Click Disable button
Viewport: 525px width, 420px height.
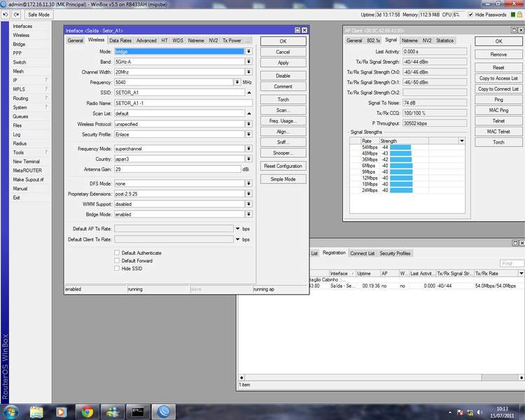click(x=283, y=76)
